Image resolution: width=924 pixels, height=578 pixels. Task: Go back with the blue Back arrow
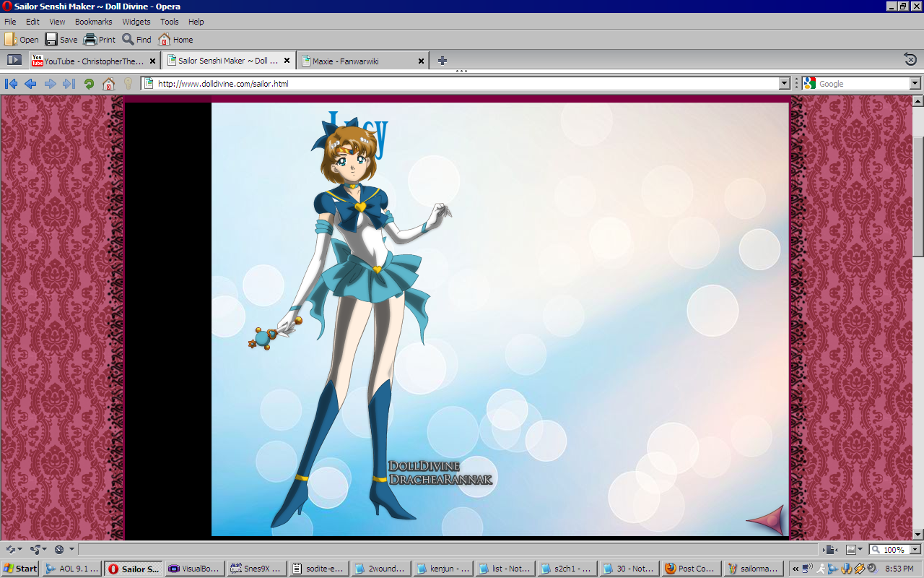click(x=30, y=84)
